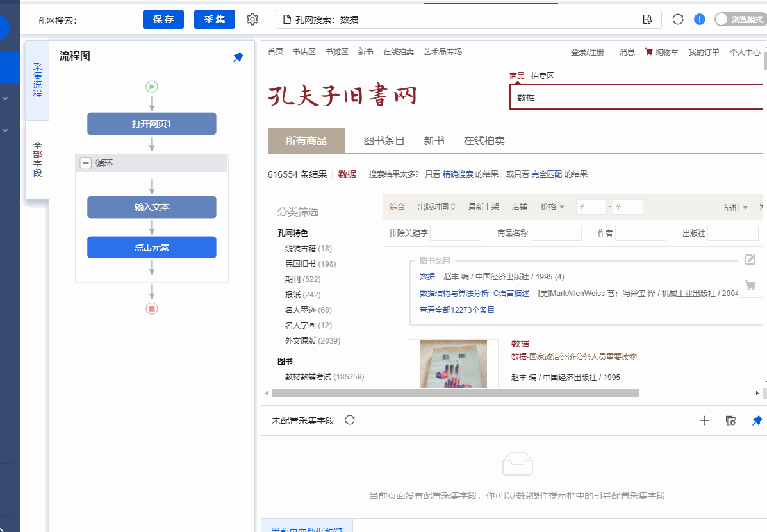Open 艺术品专场 navigation link
This screenshot has width=767, height=532.
(x=443, y=51)
